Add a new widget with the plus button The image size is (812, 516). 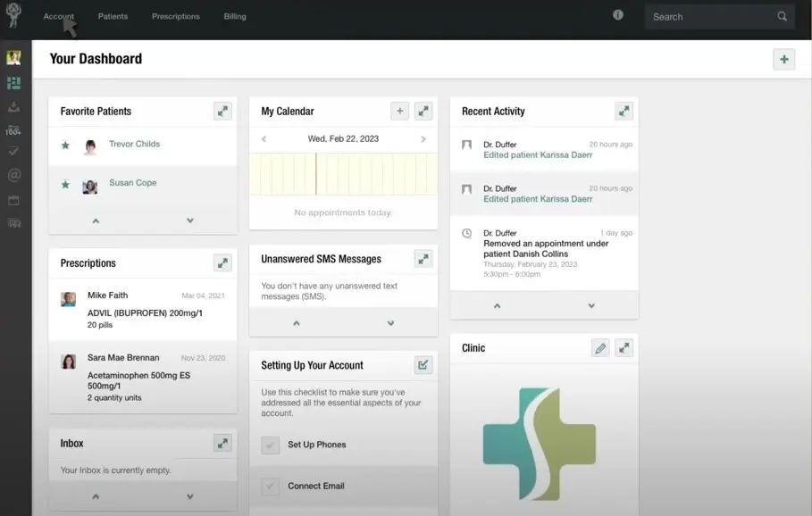point(783,59)
